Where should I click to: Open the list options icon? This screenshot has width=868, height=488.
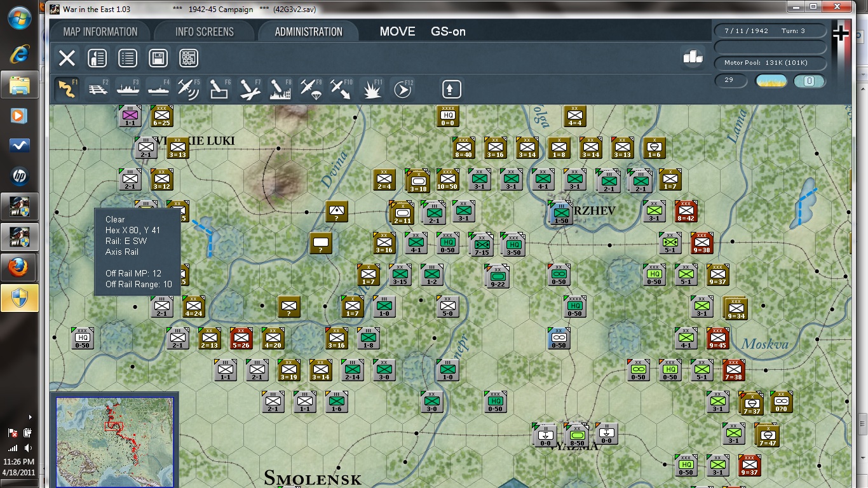128,58
